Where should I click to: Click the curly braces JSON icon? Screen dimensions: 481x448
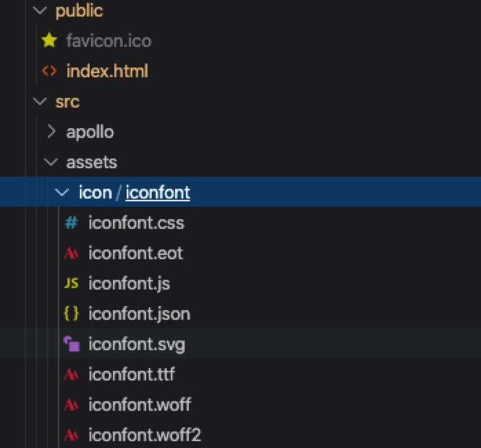[70, 314]
